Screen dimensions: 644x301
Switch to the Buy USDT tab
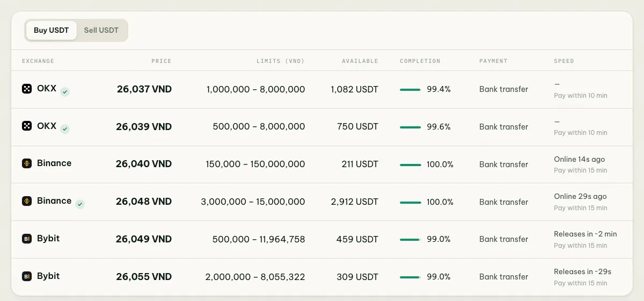(52, 30)
